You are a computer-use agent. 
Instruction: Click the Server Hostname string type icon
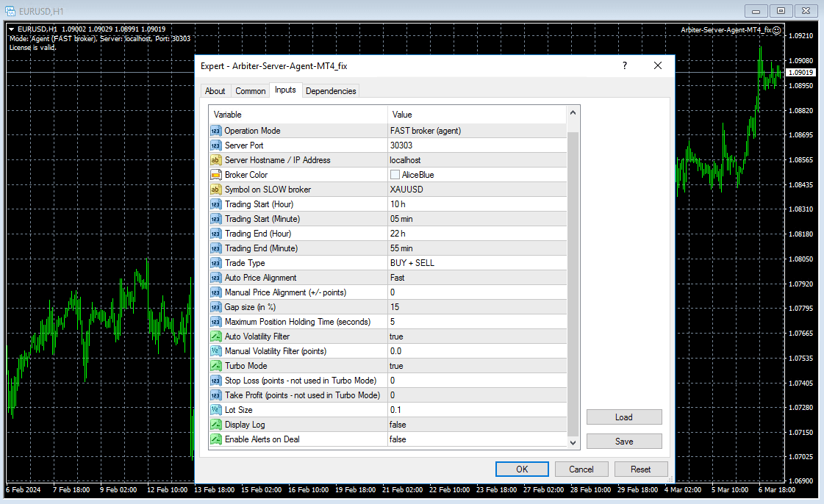pyautogui.click(x=216, y=160)
